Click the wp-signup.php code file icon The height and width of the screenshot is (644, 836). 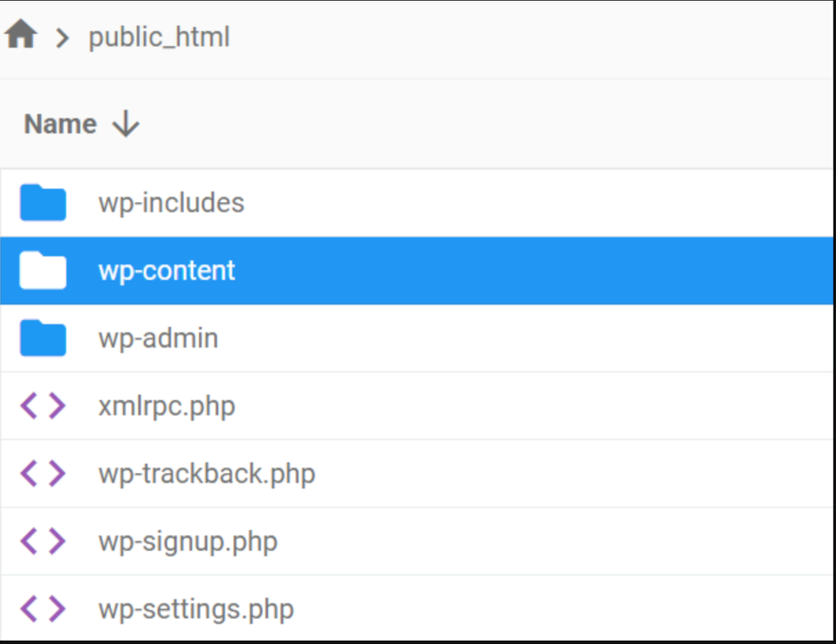tap(43, 541)
